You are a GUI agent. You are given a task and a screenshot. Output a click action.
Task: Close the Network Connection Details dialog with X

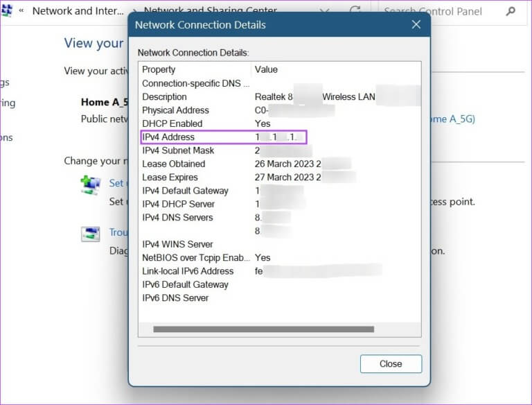[x=416, y=24]
